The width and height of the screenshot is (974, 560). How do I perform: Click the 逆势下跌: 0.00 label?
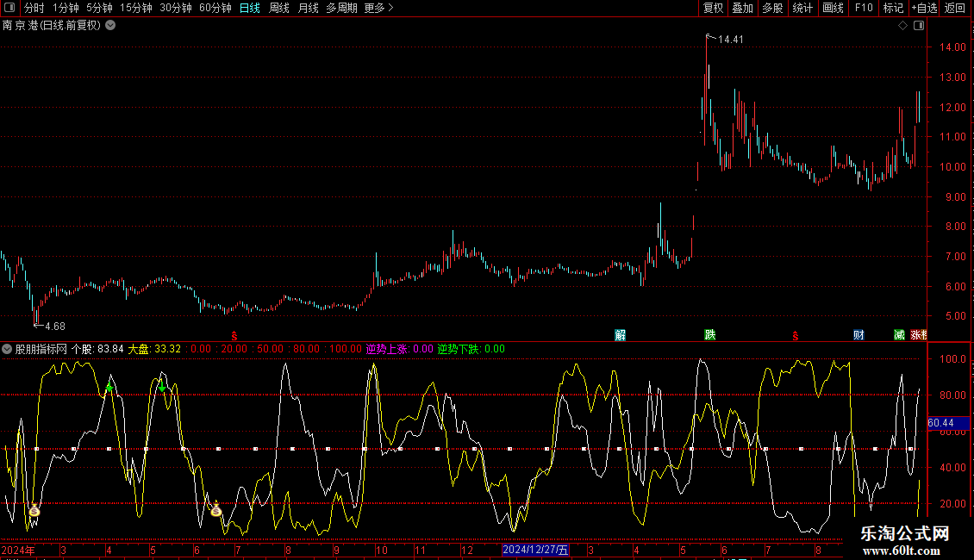(471, 349)
